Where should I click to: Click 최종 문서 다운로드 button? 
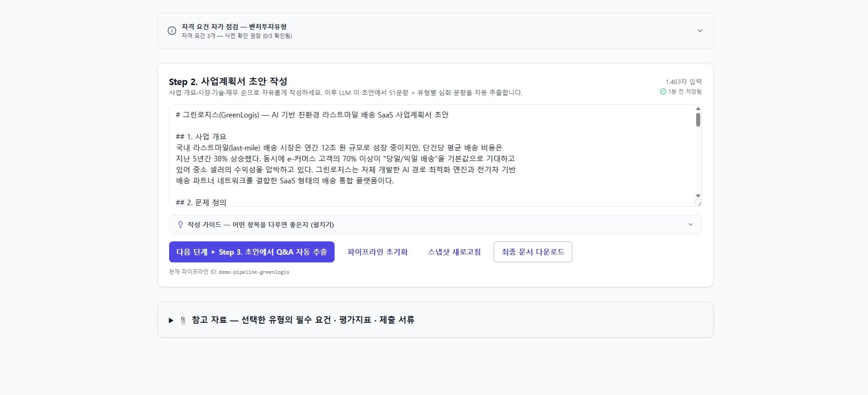pyautogui.click(x=533, y=252)
